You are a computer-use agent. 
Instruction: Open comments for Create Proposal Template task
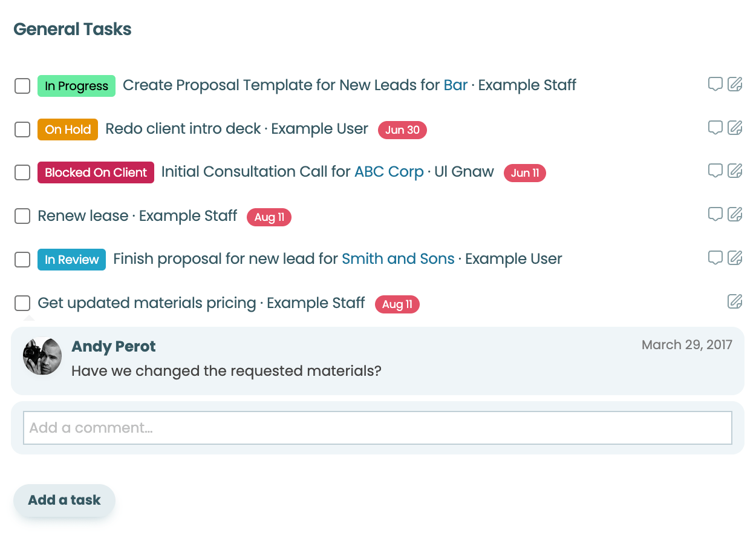coord(715,84)
